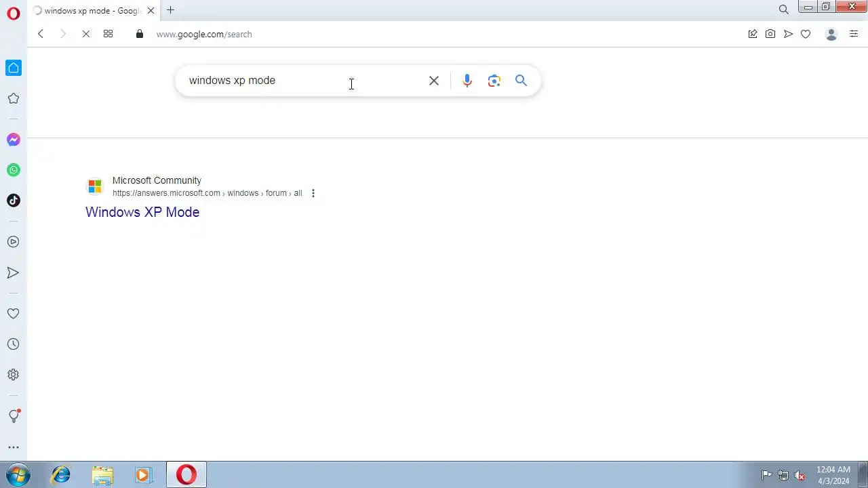
Task: Go back to the previous page
Action: [x=41, y=34]
